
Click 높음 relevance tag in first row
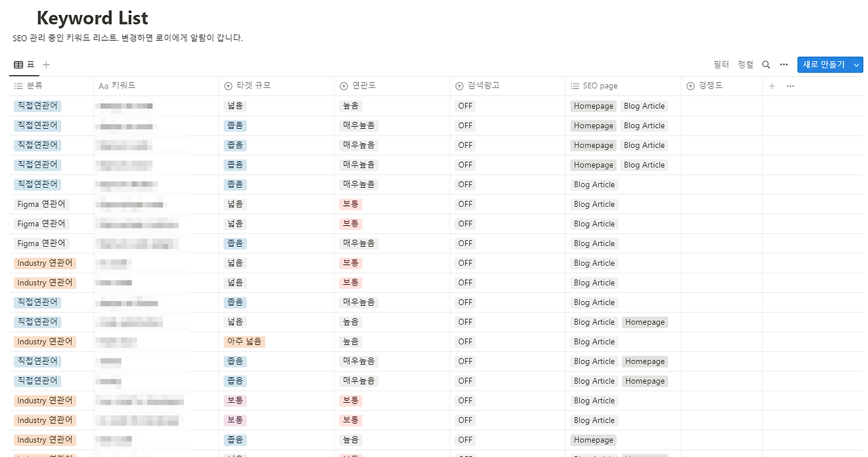(x=351, y=106)
